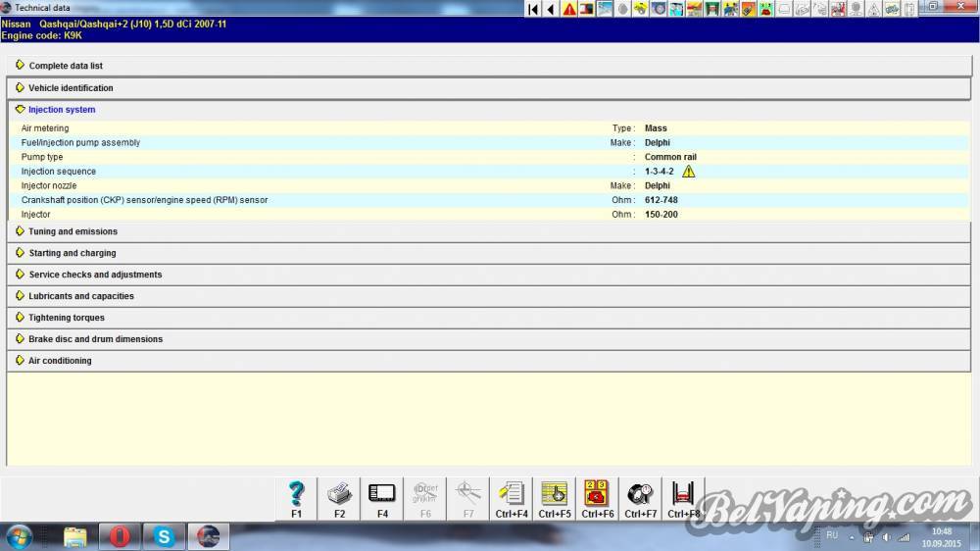Select the brake disc toolbar icon
This screenshot has width=980, height=551.
click(x=659, y=9)
